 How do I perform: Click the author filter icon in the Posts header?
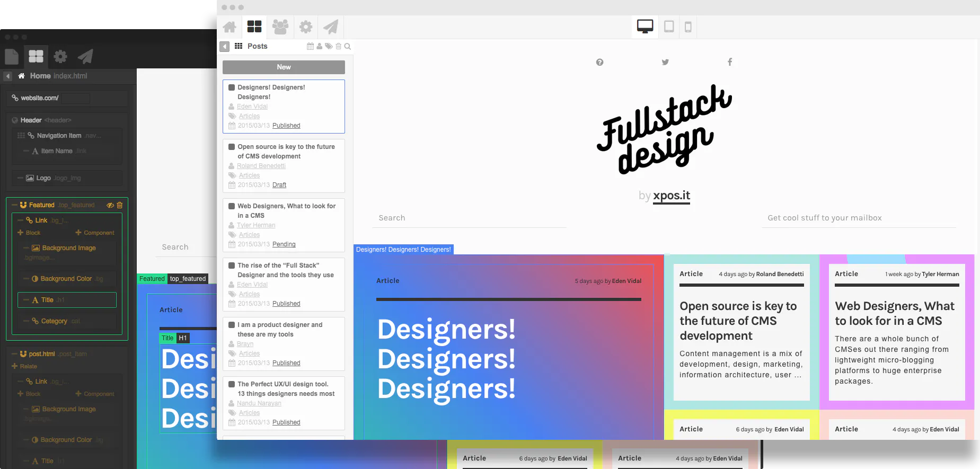point(320,46)
